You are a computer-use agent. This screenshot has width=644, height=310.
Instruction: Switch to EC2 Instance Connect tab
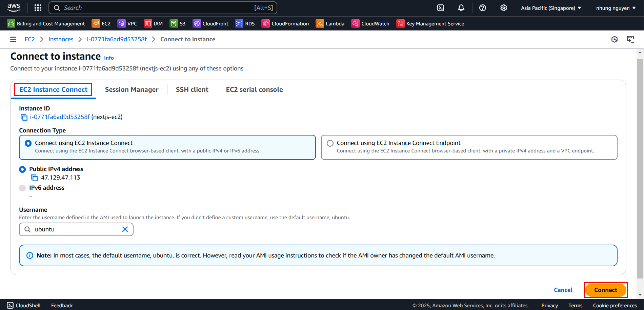53,89
